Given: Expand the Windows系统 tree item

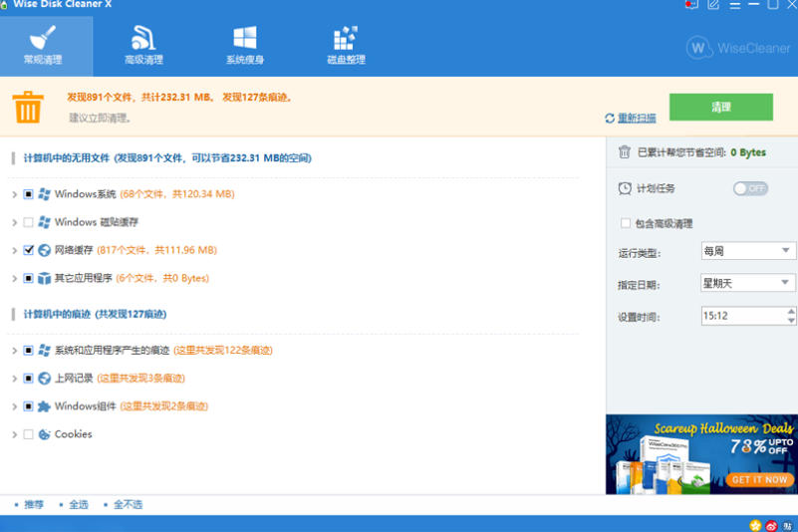Looking at the screenshot, I should click(x=14, y=194).
